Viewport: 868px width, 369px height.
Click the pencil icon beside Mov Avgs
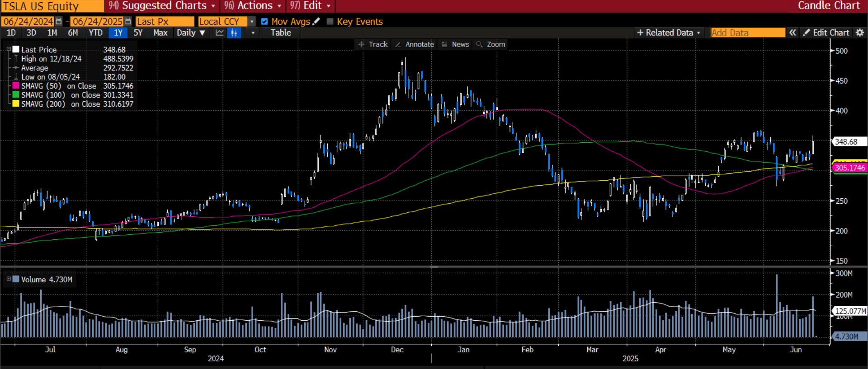point(316,22)
